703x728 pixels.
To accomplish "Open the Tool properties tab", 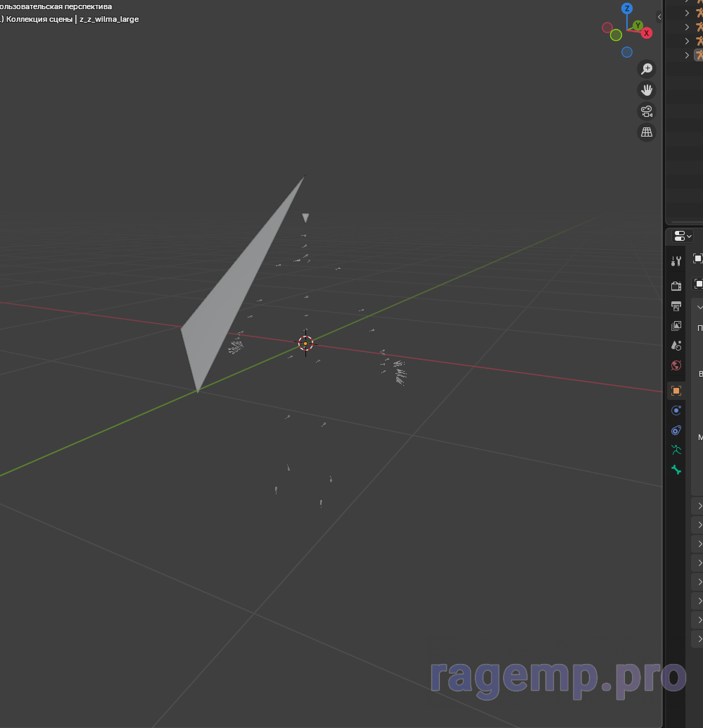I will tap(676, 261).
